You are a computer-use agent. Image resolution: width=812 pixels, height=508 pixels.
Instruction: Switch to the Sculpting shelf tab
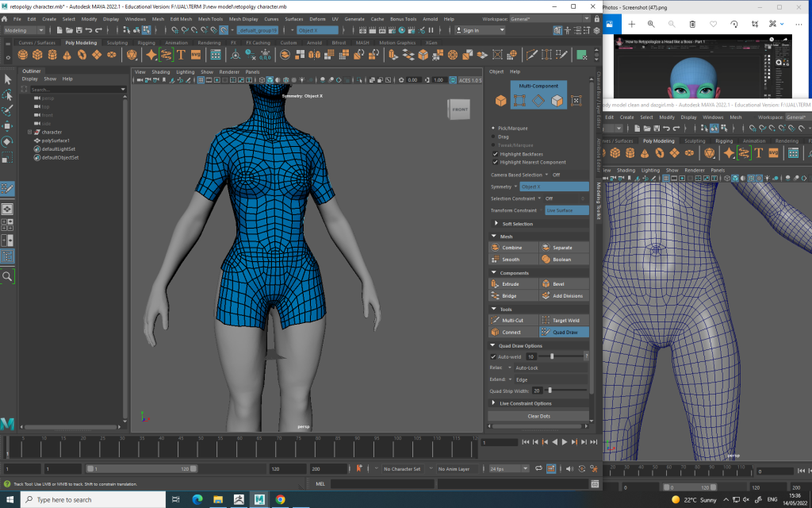117,42
